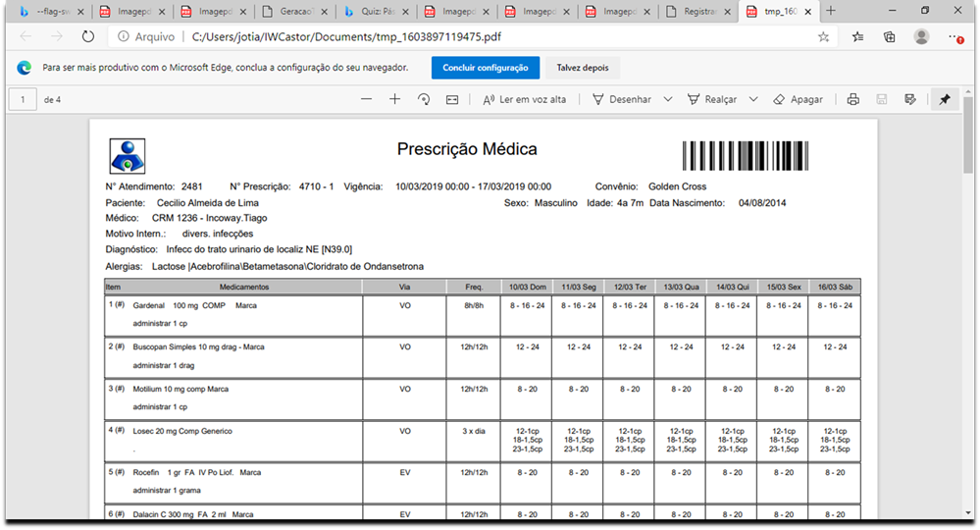The width and height of the screenshot is (980, 530).
Task: Print the PDF document
Action: 853,99
